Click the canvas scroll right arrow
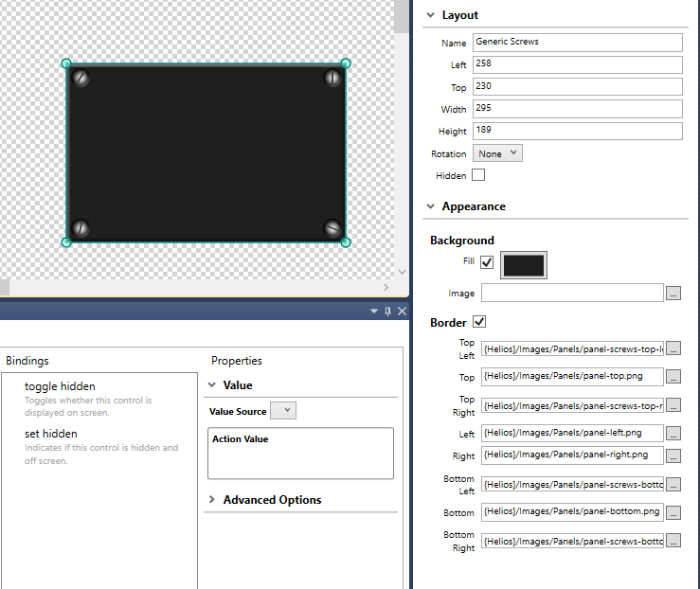This screenshot has width=700, height=589. point(386,287)
